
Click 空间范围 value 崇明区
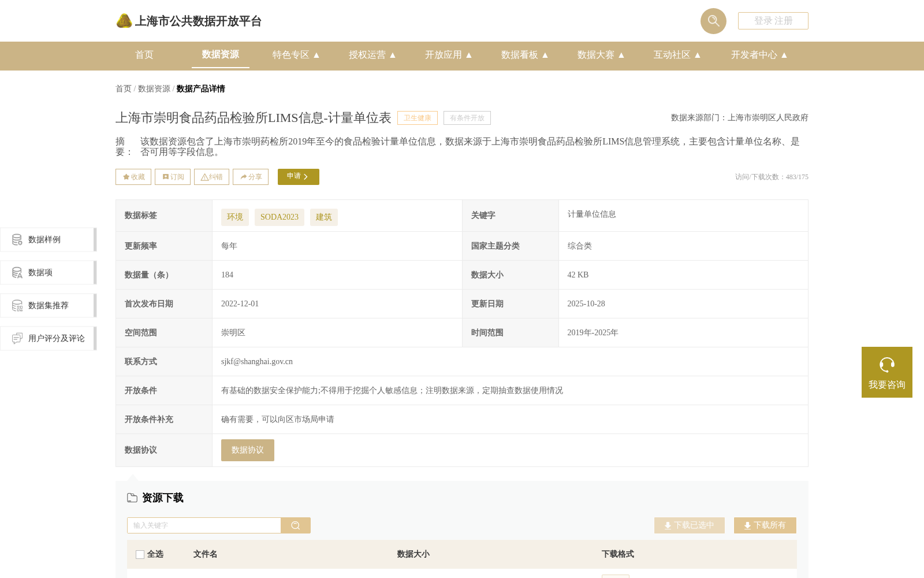(233, 333)
